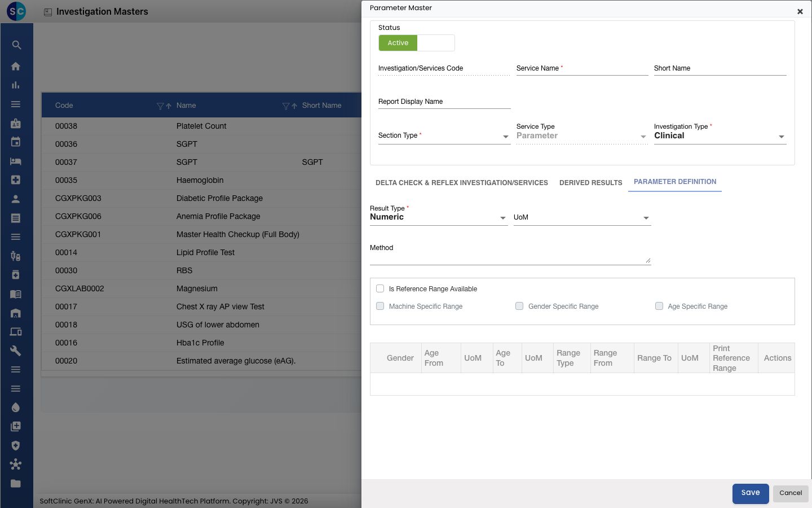
Task: Open the bar chart dashboard icon
Action: coord(16,85)
